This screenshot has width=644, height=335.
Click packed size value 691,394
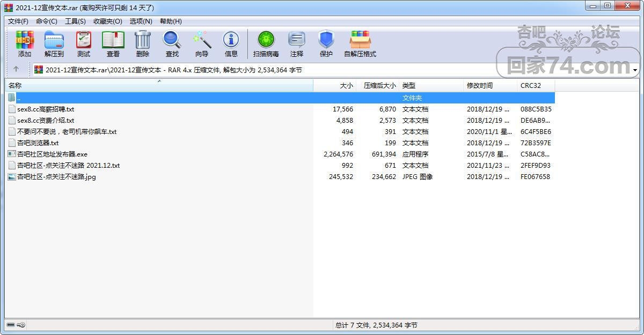384,154
